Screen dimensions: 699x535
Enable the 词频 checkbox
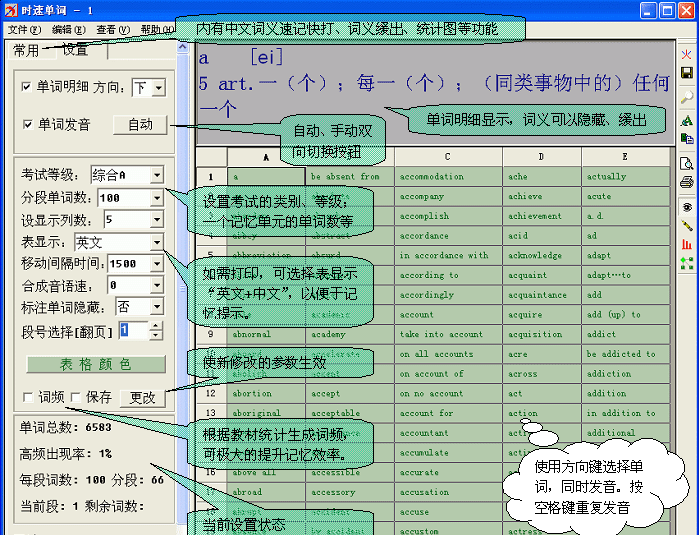coord(28,397)
